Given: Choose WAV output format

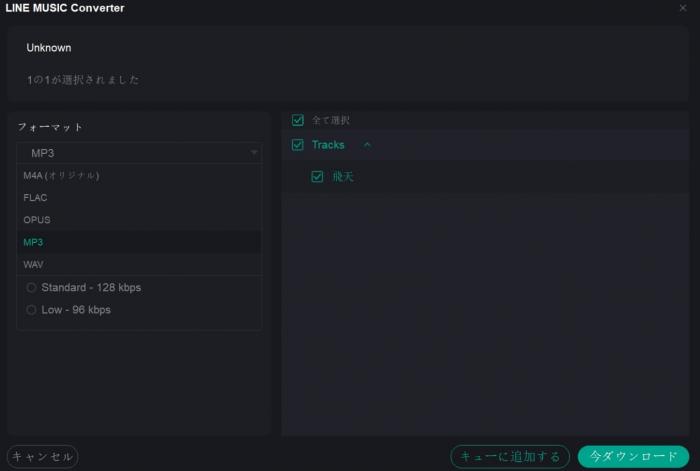Looking at the screenshot, I should click(x=139, y=264).
